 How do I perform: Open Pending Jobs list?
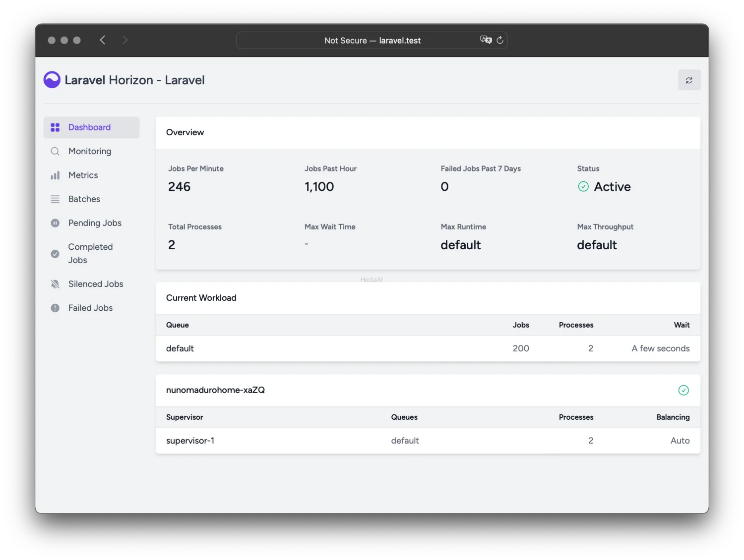pos(91,223)
